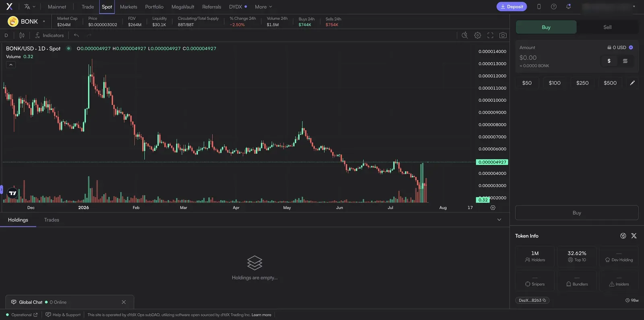The image size is (644, 320).
Task: Click the wallet balance icon
Action: [x=609, y=47]
